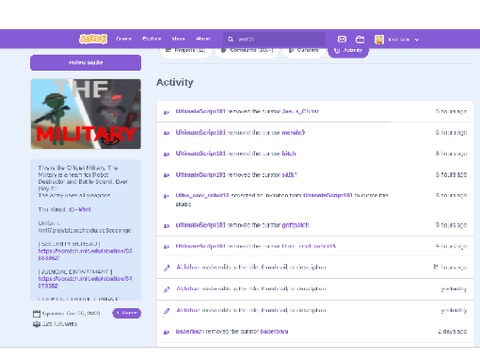Click the user avatar in navbar

tap(379, 39)
